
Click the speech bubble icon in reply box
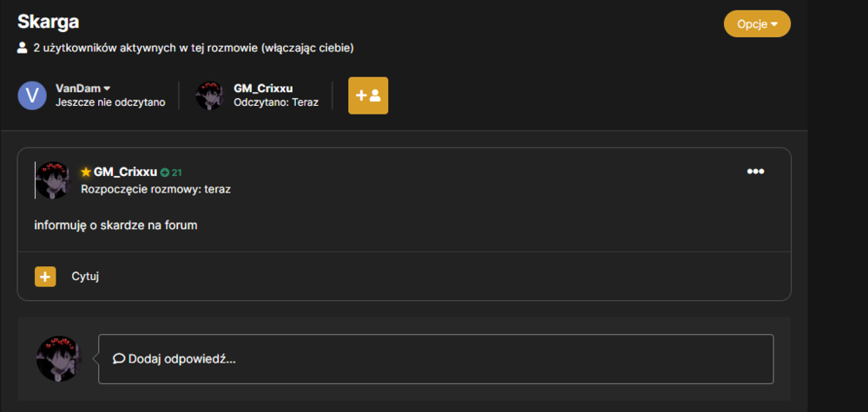pyautogui.click(x=118, y=359)
